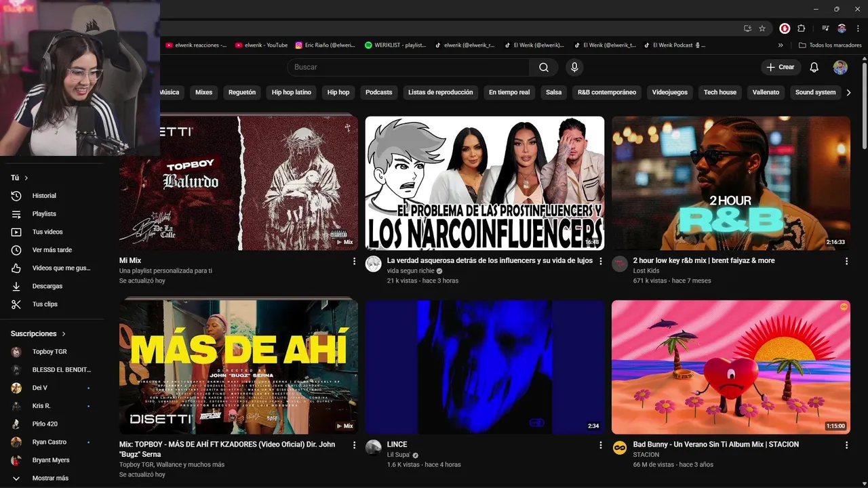Viewport: 868px width, 488px height.
Task: Click the Crear button
Action: click(x=781, y=67)
